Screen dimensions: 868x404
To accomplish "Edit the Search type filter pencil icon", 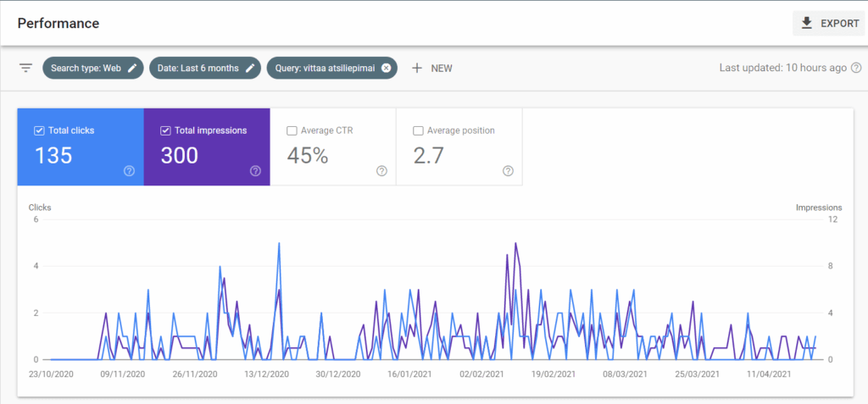I will click(x=132, y=68).
